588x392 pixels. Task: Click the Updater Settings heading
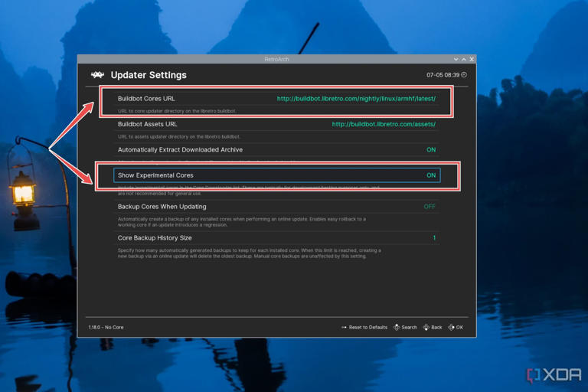149,75
